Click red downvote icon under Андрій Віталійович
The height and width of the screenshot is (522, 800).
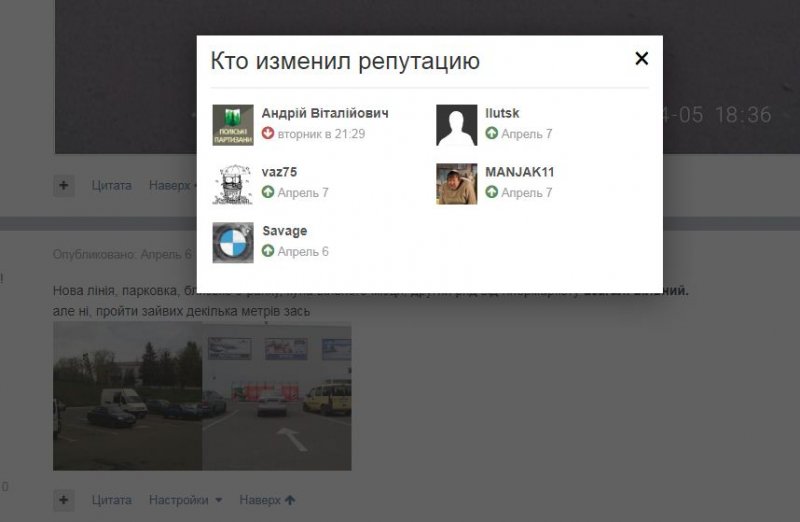pos(268,134)
